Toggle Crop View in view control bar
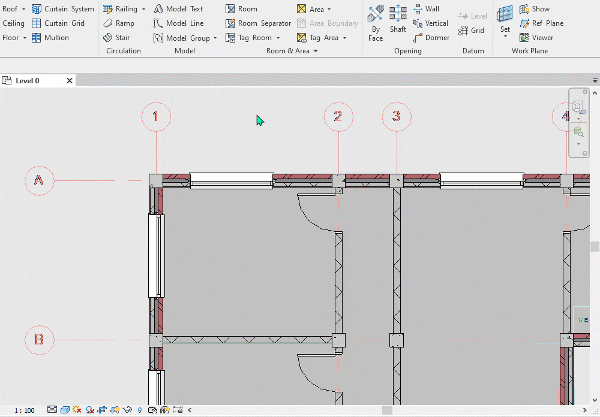This screenshot has height=417, width=600. 102,410
